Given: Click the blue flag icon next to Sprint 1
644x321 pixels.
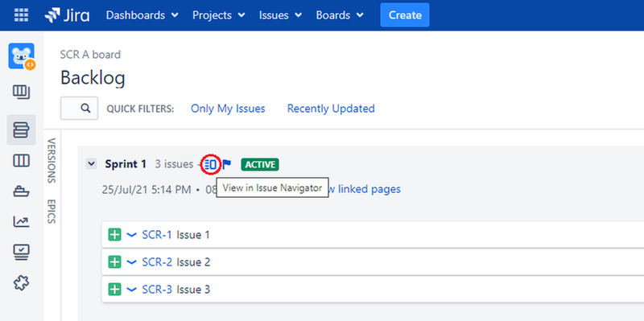Looking at the screenshot, I should click(227, 165).
